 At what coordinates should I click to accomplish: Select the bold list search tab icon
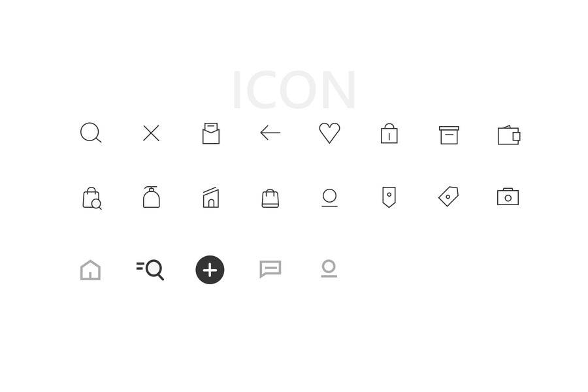point(150,270)
